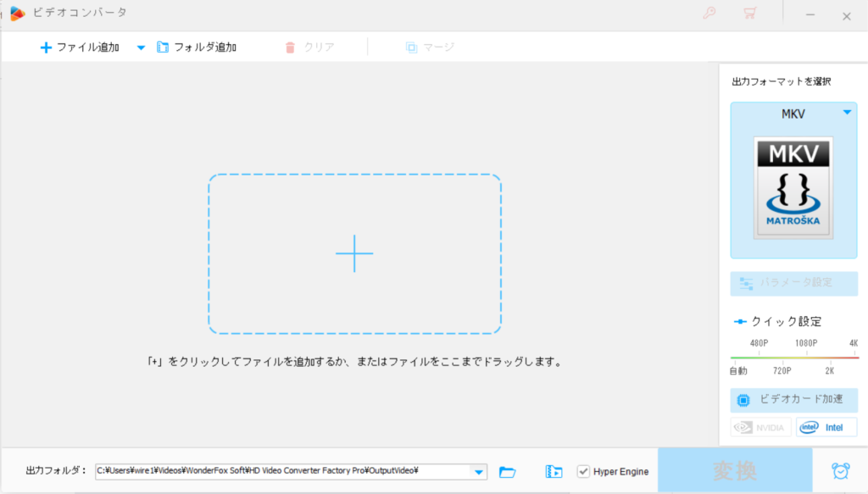Open the alarm clock scheduler icon
The width and height of the screenshot is (868, 494).
[840, 472]
